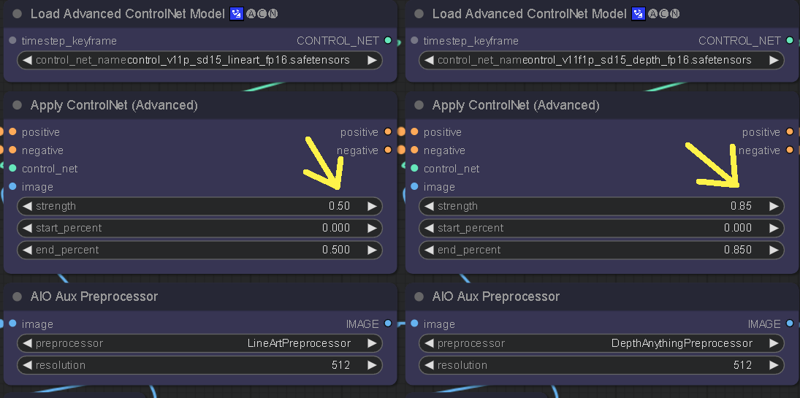This screenshot has width=800, height=398.
Task: Click the blue badge icon on left Load Advanced ControlNet Model
Action: click(x=236, y=14)
